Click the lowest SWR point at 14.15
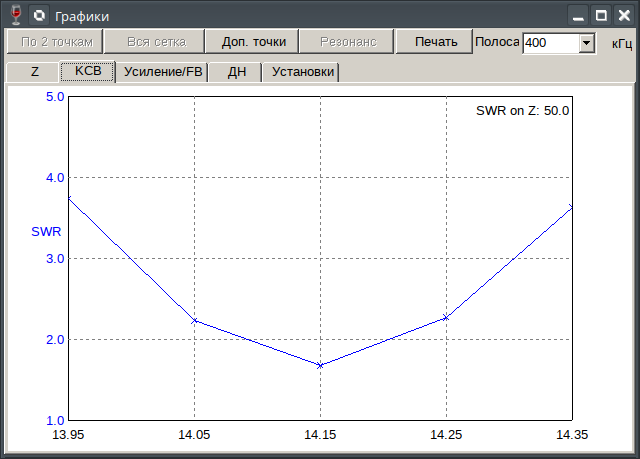This screenshot has height=459, width=640. [320, 366]
